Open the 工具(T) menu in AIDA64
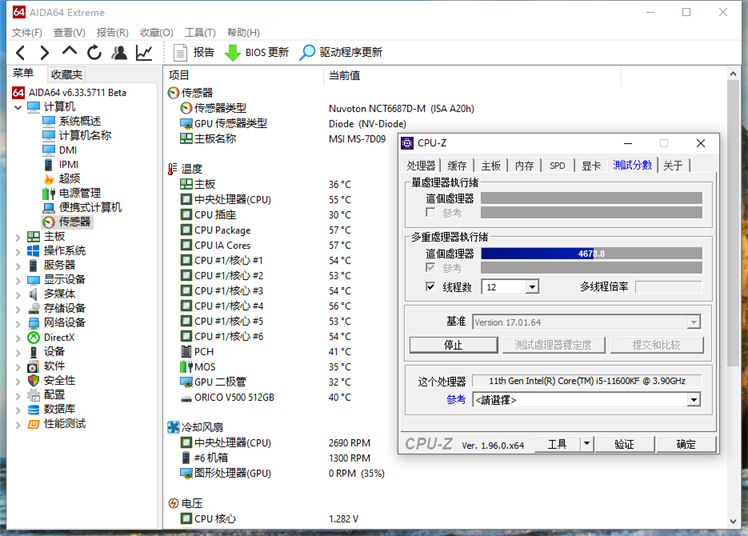The width and height of the screenshot is (748, 536). coord(200,32)
